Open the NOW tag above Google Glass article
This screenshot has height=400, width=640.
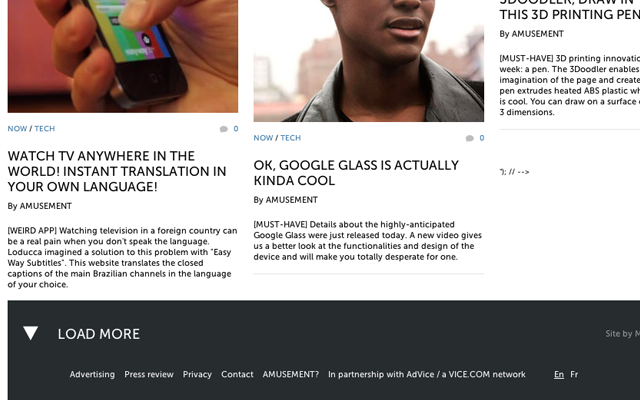point(263,138)
